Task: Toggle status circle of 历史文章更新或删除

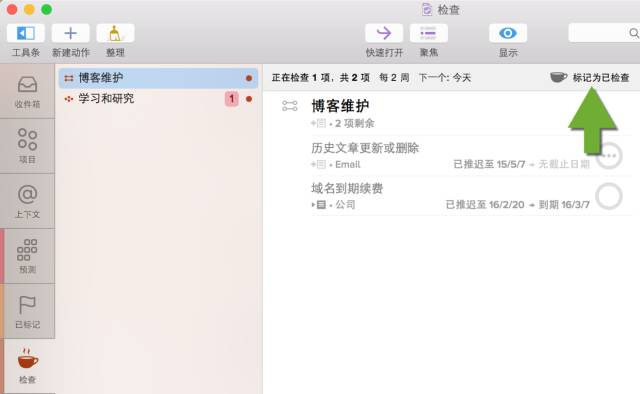Action: (609, 156)
